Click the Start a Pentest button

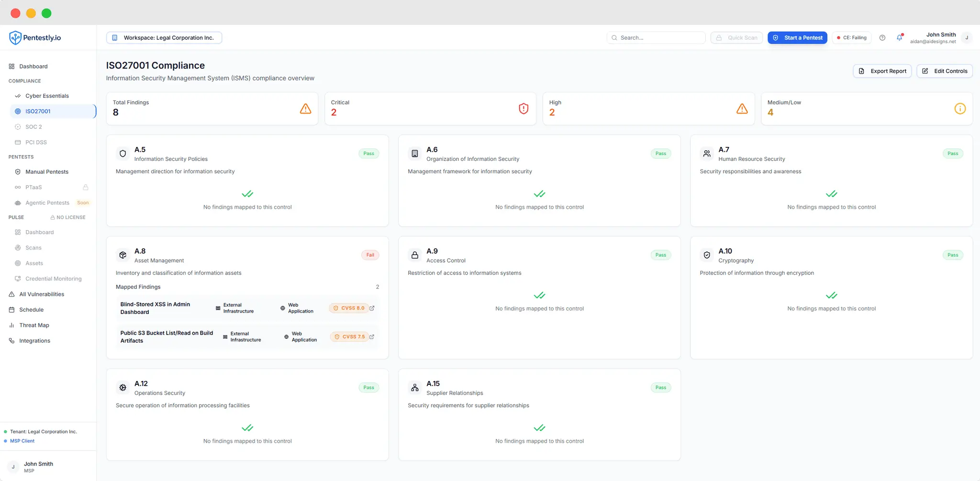coord(797,38)
